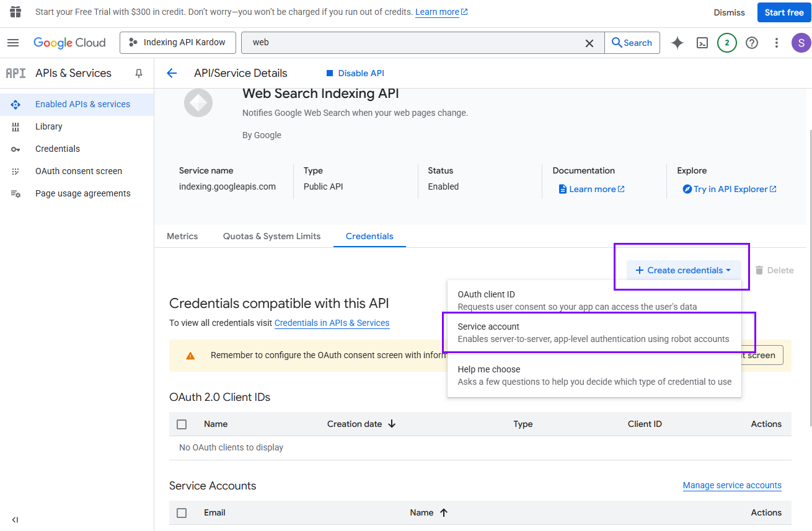
Task: Sort by Creation date column arrow
Action: (392, 424)
